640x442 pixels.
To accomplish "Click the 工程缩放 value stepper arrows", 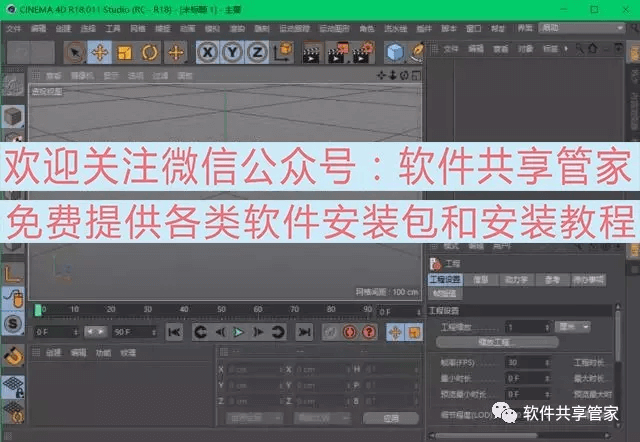I will [547, 327].
